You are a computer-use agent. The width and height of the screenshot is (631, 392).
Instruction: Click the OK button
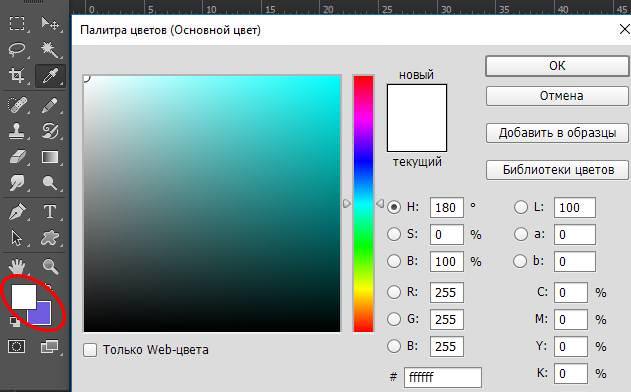pos(557,66)
